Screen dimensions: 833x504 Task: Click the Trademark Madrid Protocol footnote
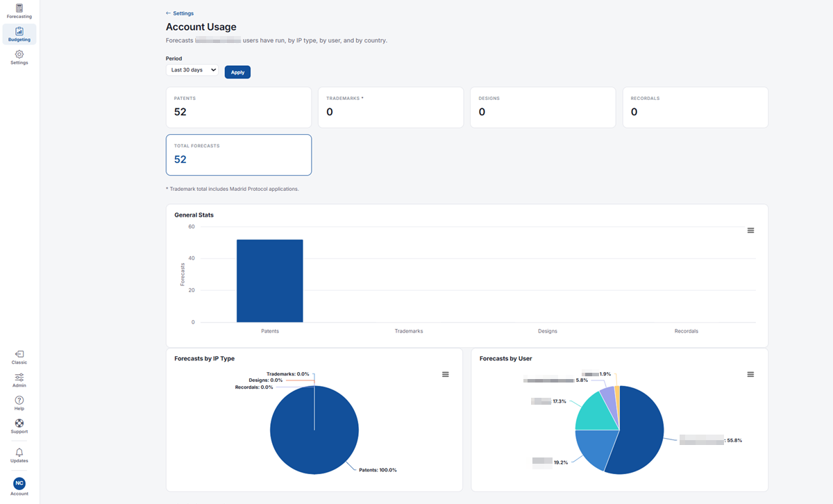tap(233, 189)
